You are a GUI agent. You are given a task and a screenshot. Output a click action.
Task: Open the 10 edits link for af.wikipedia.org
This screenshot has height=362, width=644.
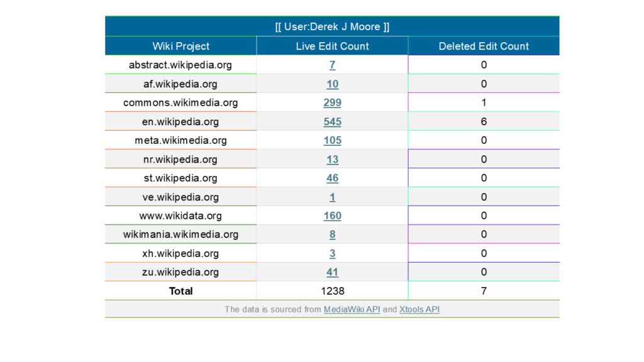pos(332,84)
